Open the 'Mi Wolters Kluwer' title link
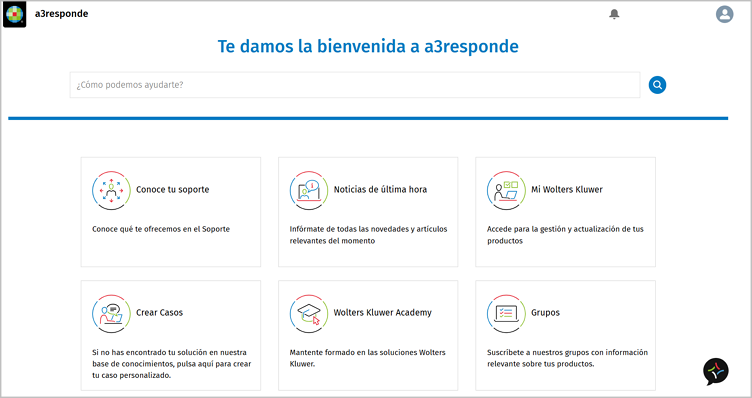 (x=566, y=189)
